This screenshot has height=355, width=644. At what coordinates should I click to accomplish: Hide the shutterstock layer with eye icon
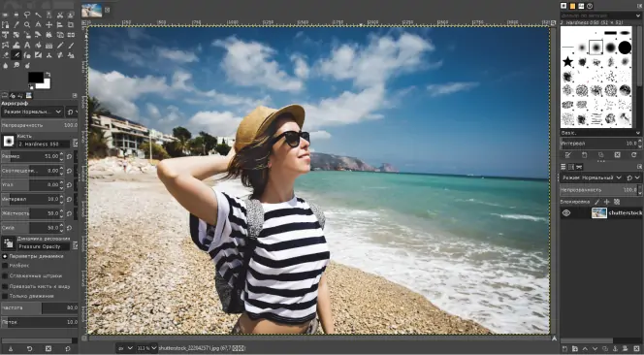click(566, 212)
